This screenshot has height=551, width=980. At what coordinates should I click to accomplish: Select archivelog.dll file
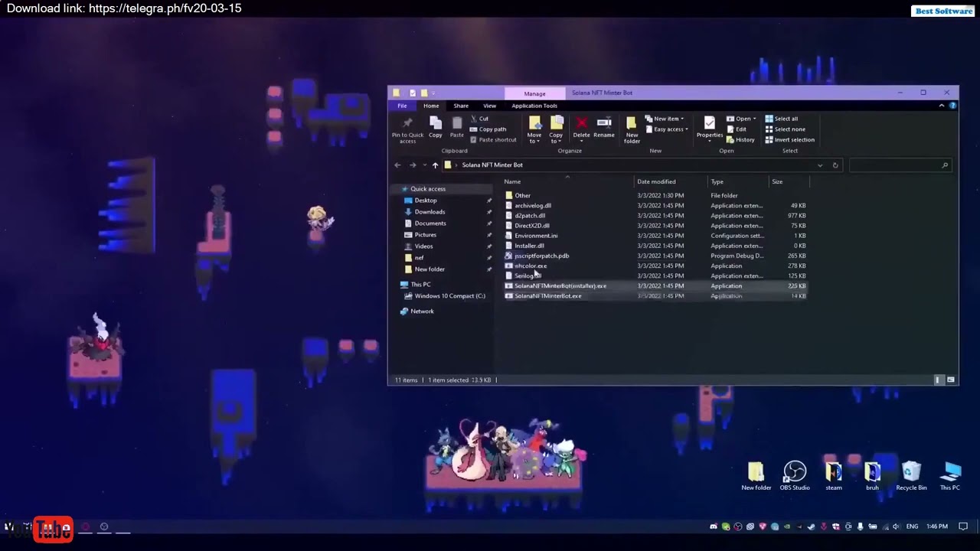pos(533,206)
